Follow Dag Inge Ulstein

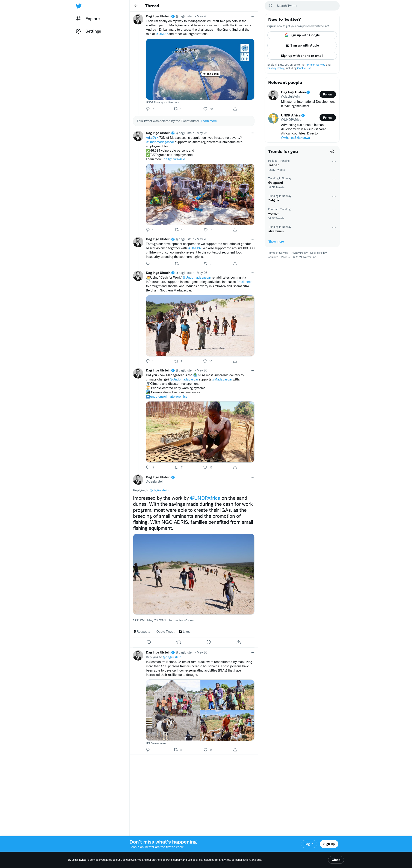pyautogui.click(x=327, y=94)
